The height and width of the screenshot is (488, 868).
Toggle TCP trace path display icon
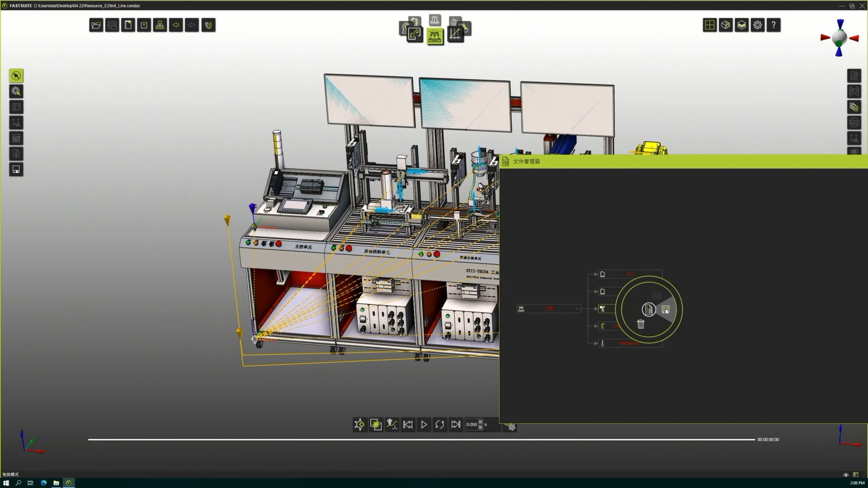[x=392, y=424]
